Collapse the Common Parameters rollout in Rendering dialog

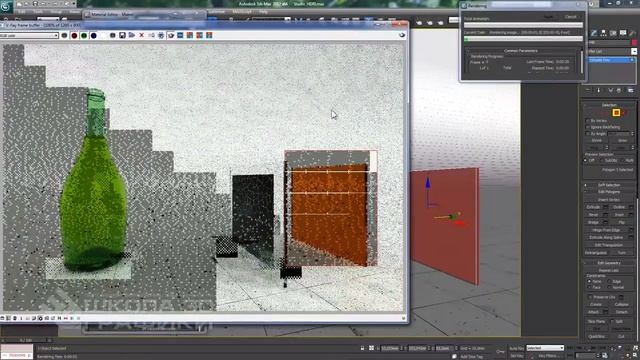[x=521, y=51]
